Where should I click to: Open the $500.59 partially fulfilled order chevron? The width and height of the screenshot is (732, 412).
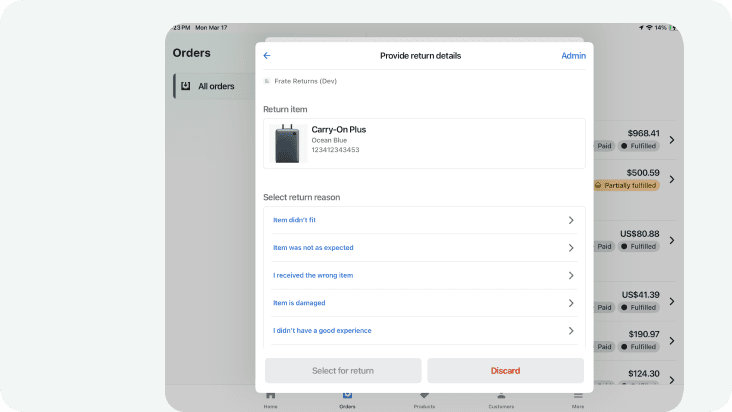point(671,179)
